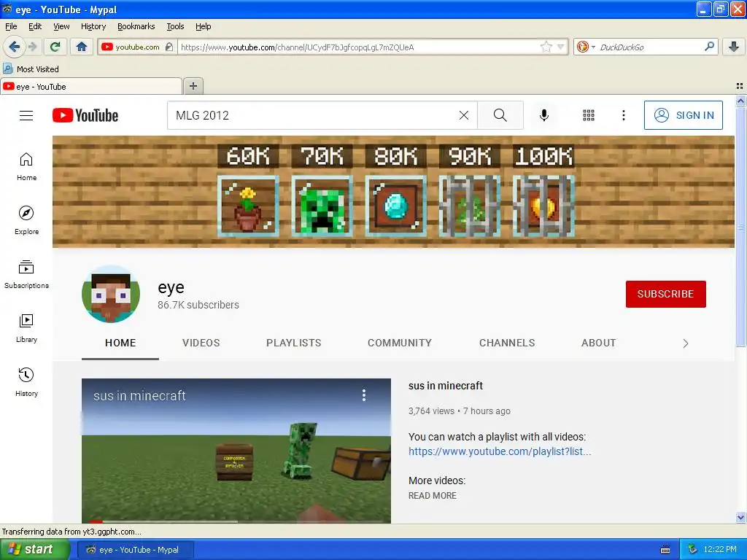Open the youtube.com/playlist link
This screenshot has height=560, width=747.
point(500,451)
